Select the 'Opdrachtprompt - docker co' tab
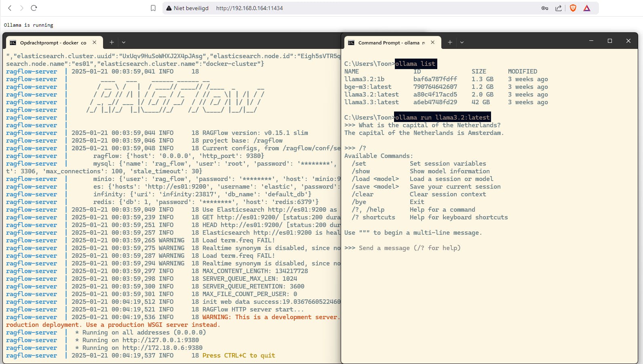This screenshot has height=364, width=643. pyautogui.click(x=53, y=42)
